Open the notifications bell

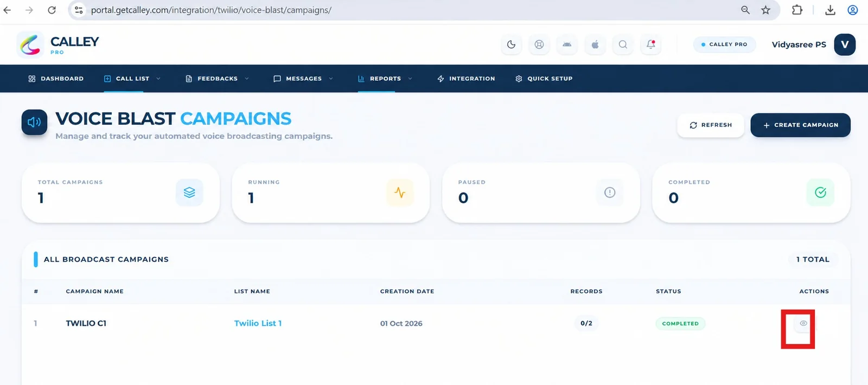651,44
